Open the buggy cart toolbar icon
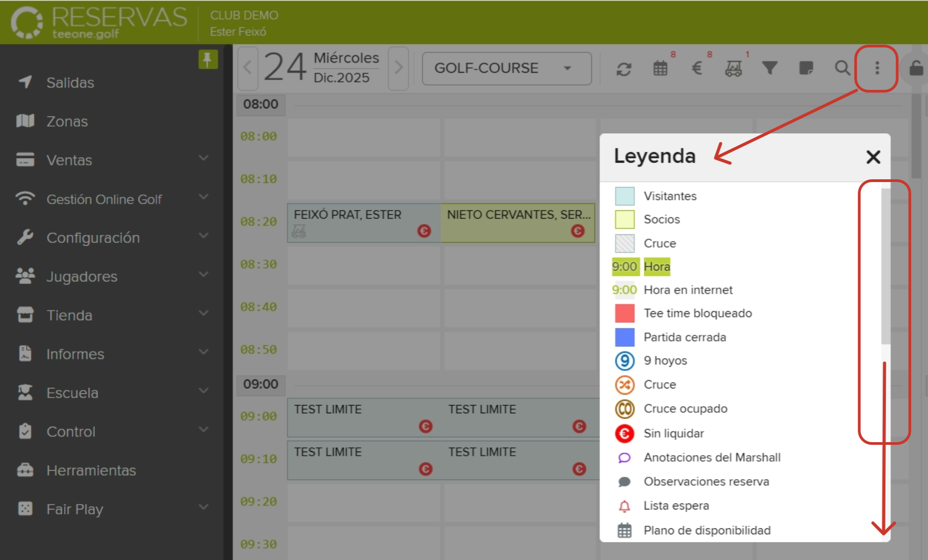The height and width of the screenshot is (560, 928). tap(733, 69)
